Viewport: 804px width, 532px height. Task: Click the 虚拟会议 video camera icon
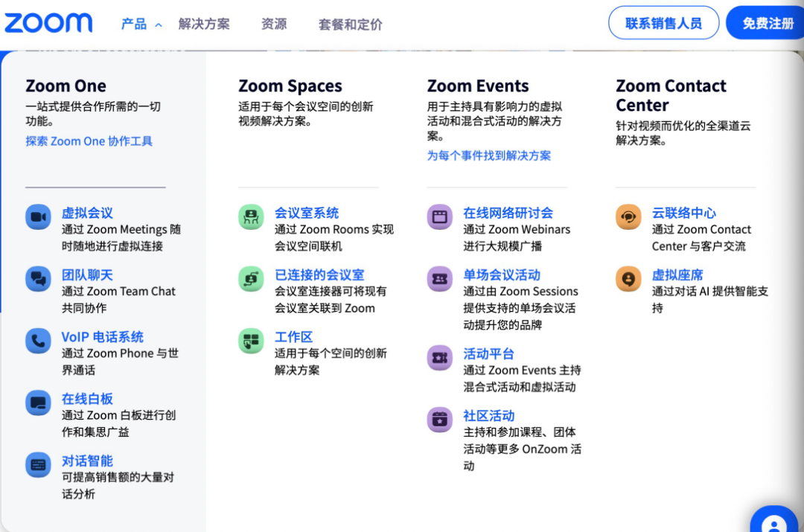click(x=38, y=217)
